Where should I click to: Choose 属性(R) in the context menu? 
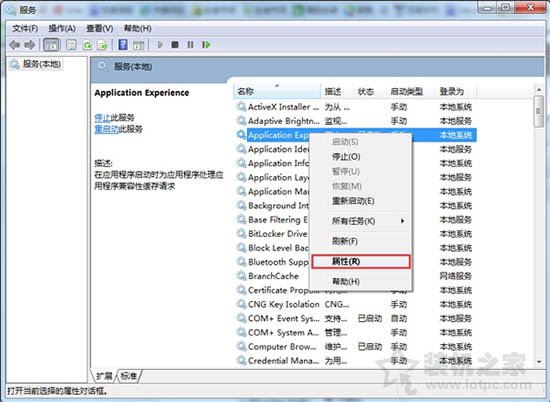click(x=361, y=261)
